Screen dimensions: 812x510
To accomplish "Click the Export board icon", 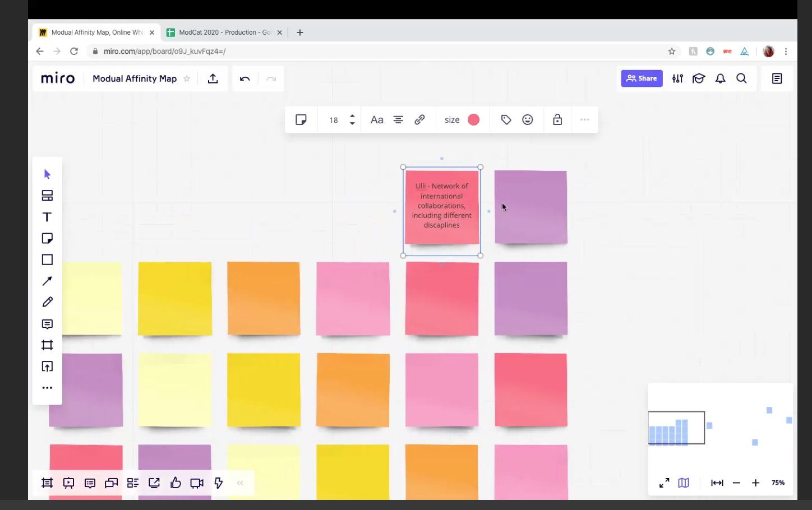I will [x=213, y=78].
